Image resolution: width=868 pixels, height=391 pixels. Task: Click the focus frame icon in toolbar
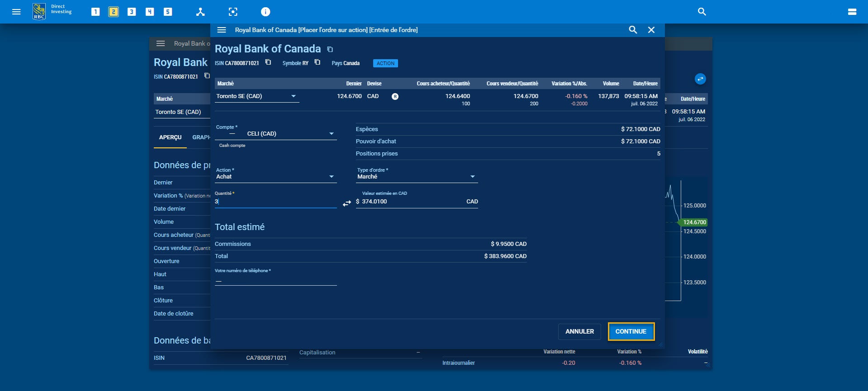tap(233, 12)
